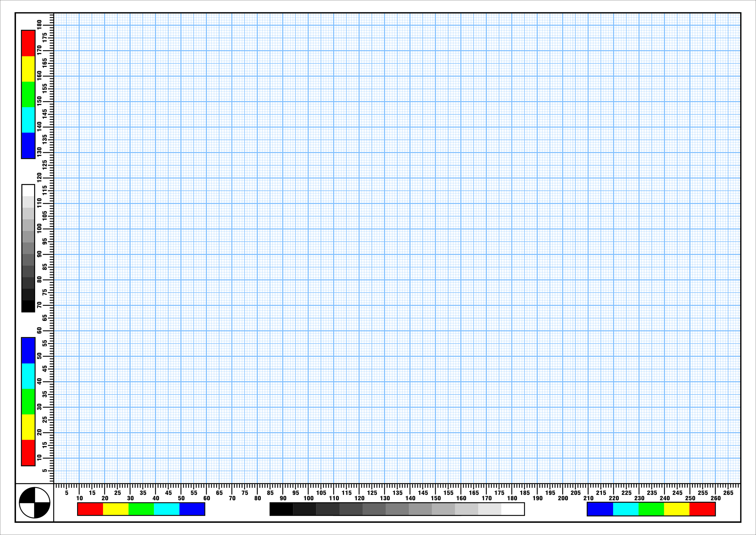Click label 100 on the vertical ruler

tap(39, 229)
